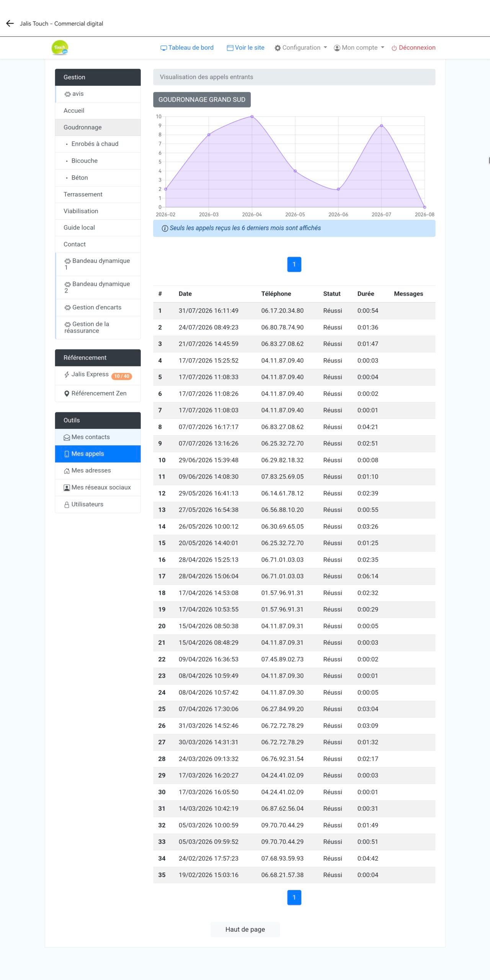Expand the Mon compte dropdown
This screenshot has width=490, height=980.
tap(359, 47)
